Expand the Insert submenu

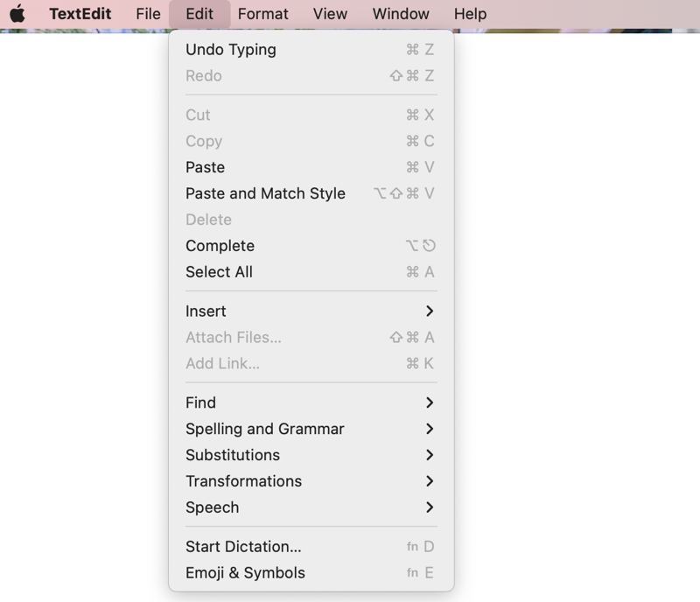[x=206, y=311]
